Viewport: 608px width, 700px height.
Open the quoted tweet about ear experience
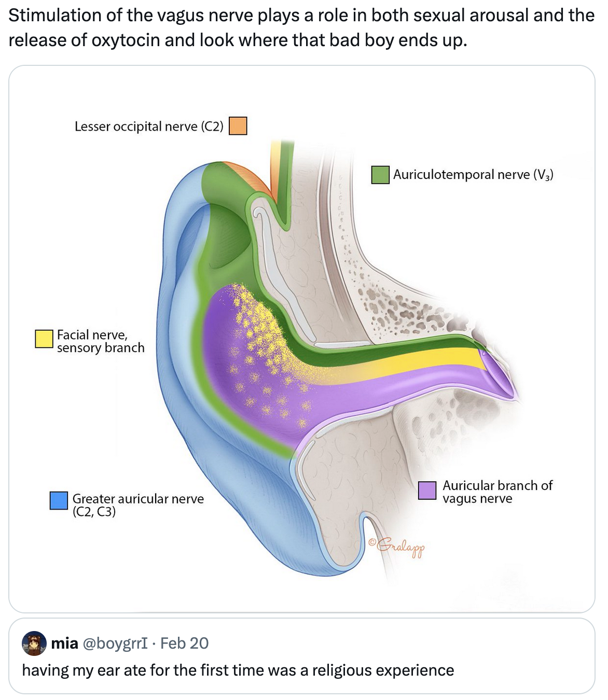point(302,656)
